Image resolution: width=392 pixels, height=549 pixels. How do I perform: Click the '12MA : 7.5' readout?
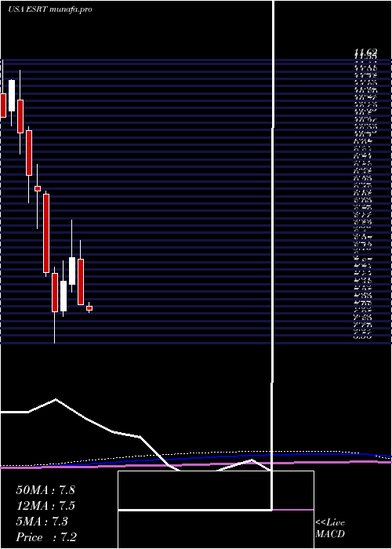45,506
